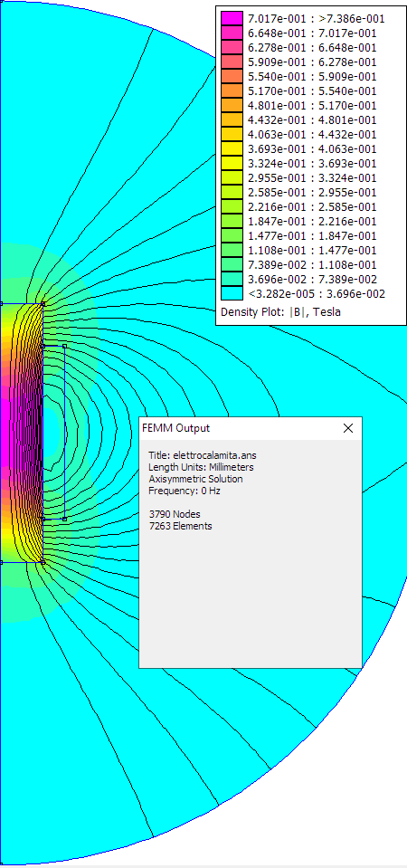Select the 1.847e-001 : 2.216e-001 green swatch
The image size is (407, 868).
[x=232, y=221]
